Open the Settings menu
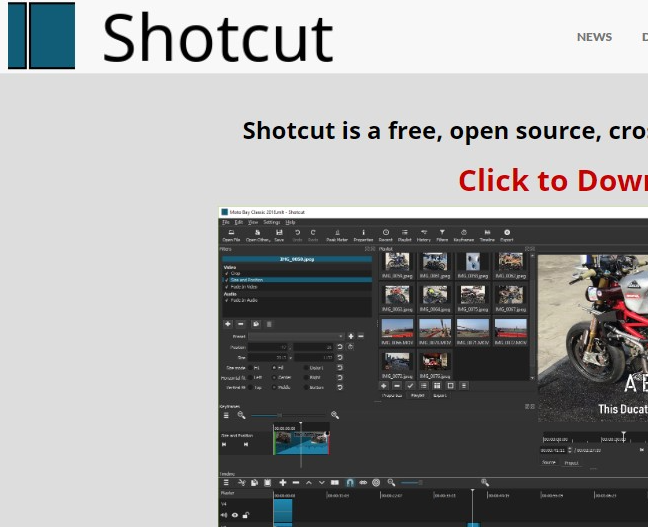Viewport: 648px width, 527px height. point(272,222)
